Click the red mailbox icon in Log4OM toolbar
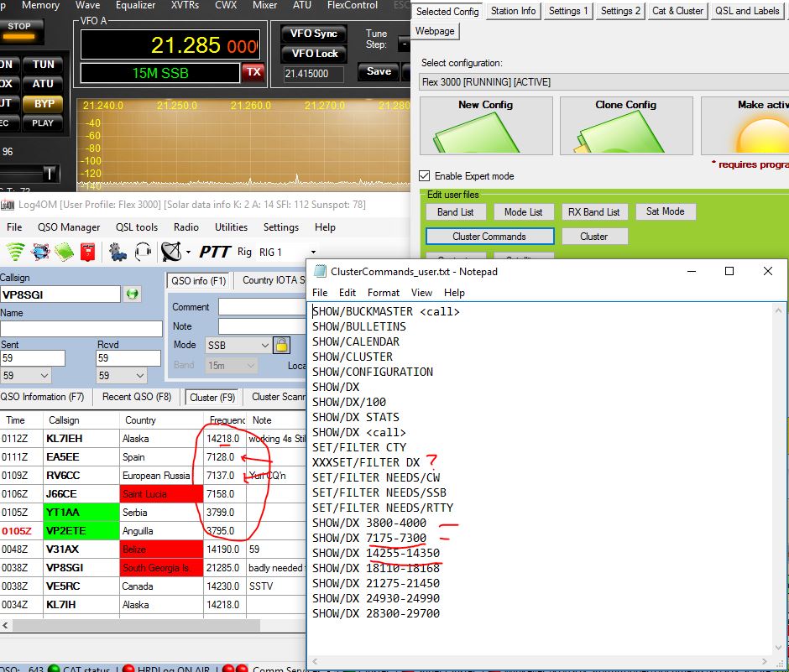The width and height of the screenshot is (789, 672). [87, 252]
